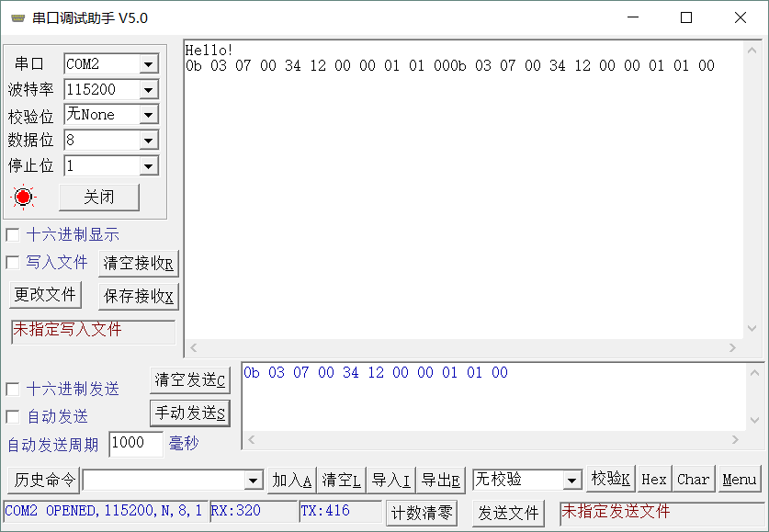Click the 未指定发送文件 status text
769x532 pixels.
[616, 512]
